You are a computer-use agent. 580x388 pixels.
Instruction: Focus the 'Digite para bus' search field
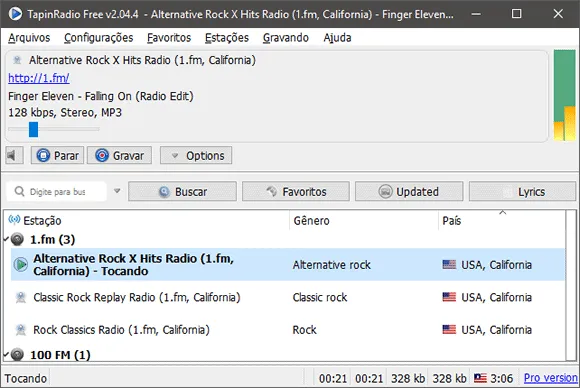57,192
